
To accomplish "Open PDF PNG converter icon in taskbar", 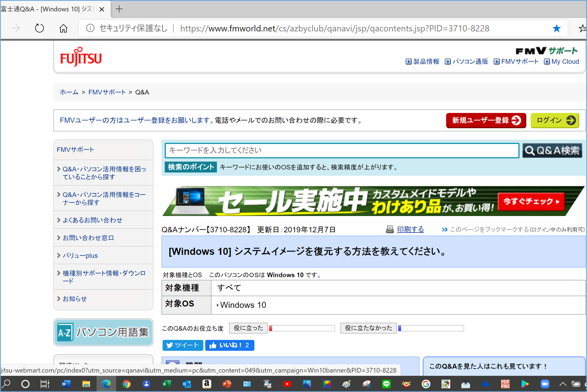I will (505, 384).
